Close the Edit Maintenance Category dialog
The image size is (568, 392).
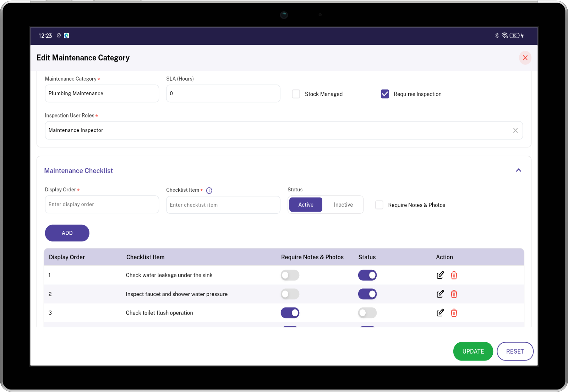525,58
